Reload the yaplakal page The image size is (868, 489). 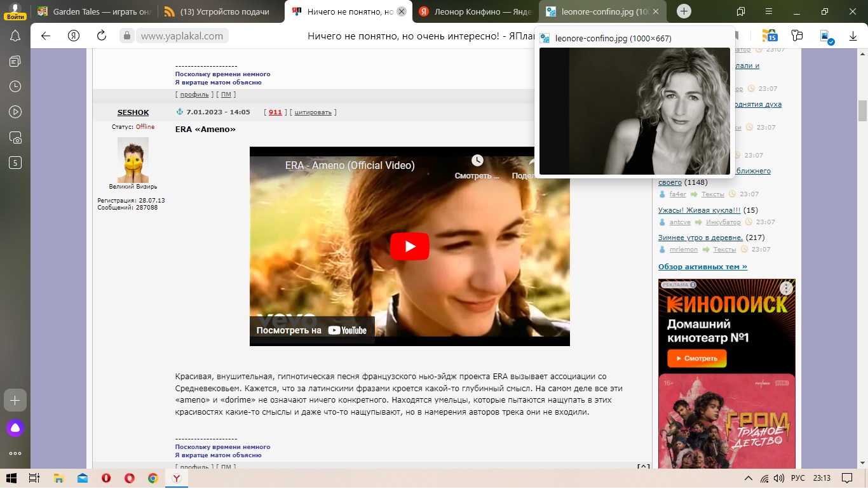point(102,36)
